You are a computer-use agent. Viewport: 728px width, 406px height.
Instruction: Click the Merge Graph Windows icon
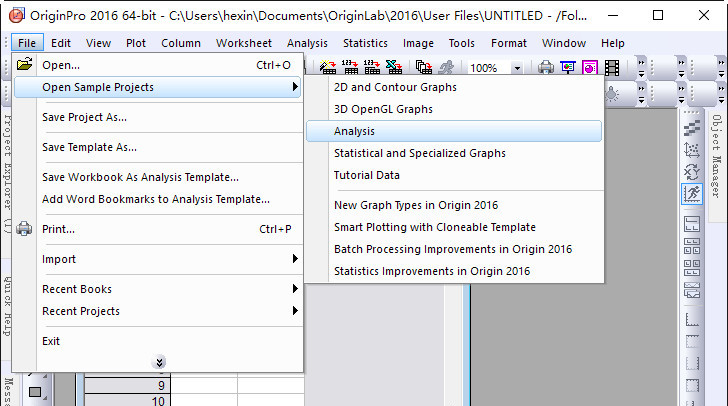(x=692, y=290)
